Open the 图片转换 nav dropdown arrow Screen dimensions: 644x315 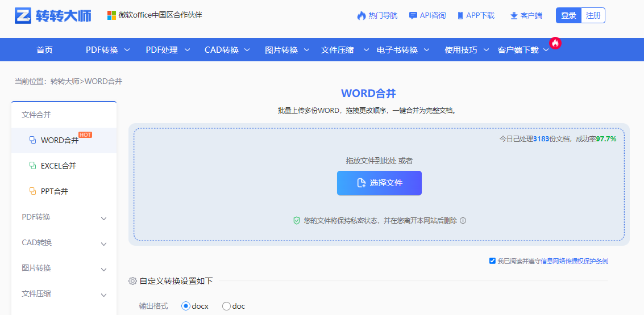pyautogui.click(x=306, y=50)
